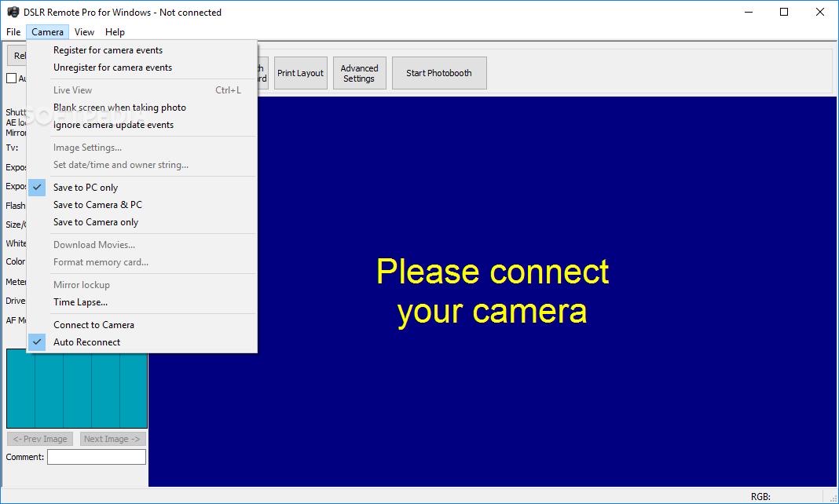Toggle the Save to PC only checkmark
The image size is (839, 504).
click(37, 188)
